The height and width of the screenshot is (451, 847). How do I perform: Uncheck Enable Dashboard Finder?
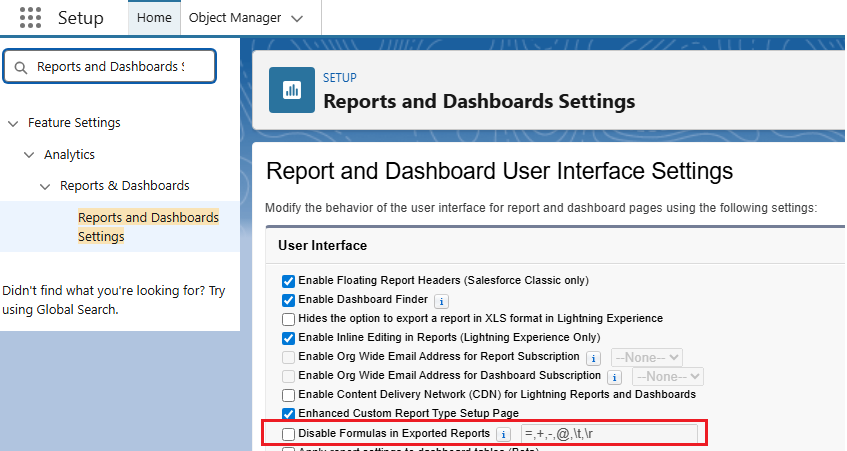(x=288, y=300)
